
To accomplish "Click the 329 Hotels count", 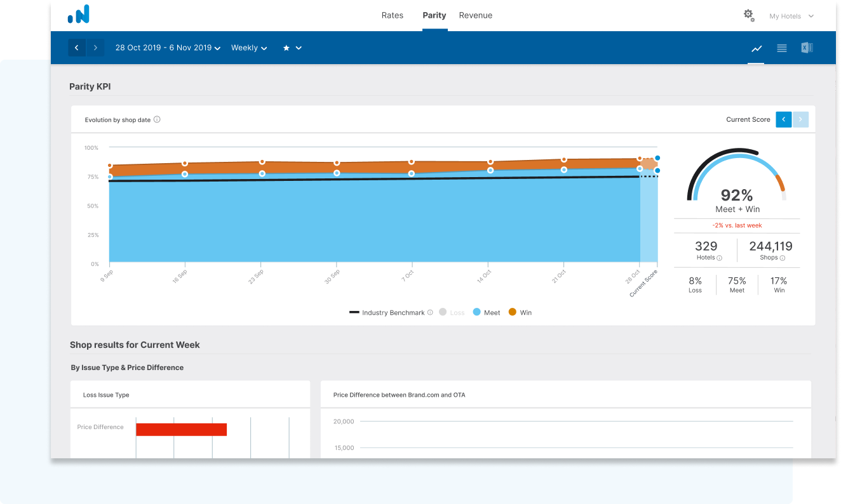I will 706,246.
